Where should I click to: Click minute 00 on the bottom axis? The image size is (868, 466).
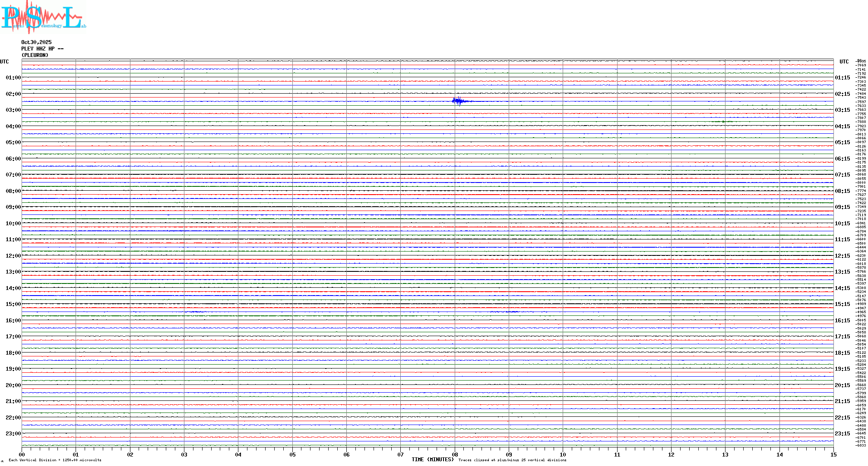pos(22,454)
